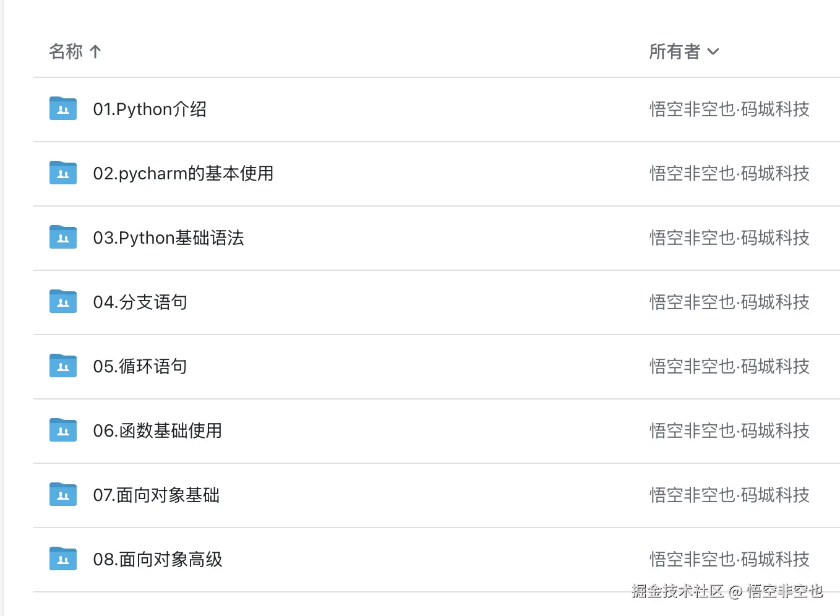Click the 08.面向对象高级 folder icon

coord(63,559)
